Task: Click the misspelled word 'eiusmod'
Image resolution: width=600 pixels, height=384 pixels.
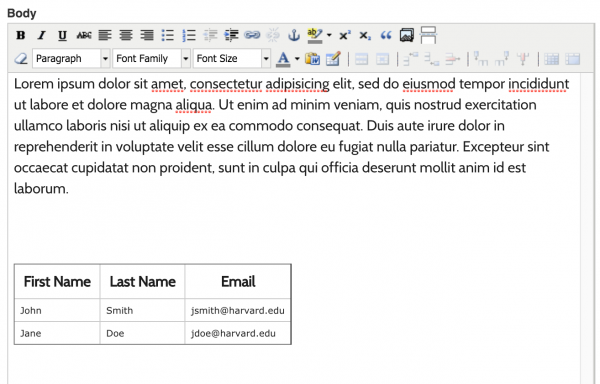Action: 429,84
